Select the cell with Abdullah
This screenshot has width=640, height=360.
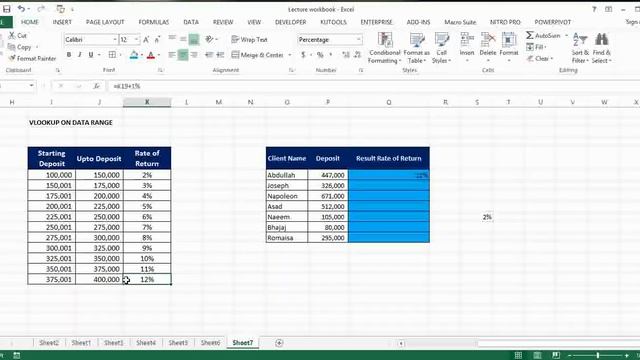click(x=287, y=175)
